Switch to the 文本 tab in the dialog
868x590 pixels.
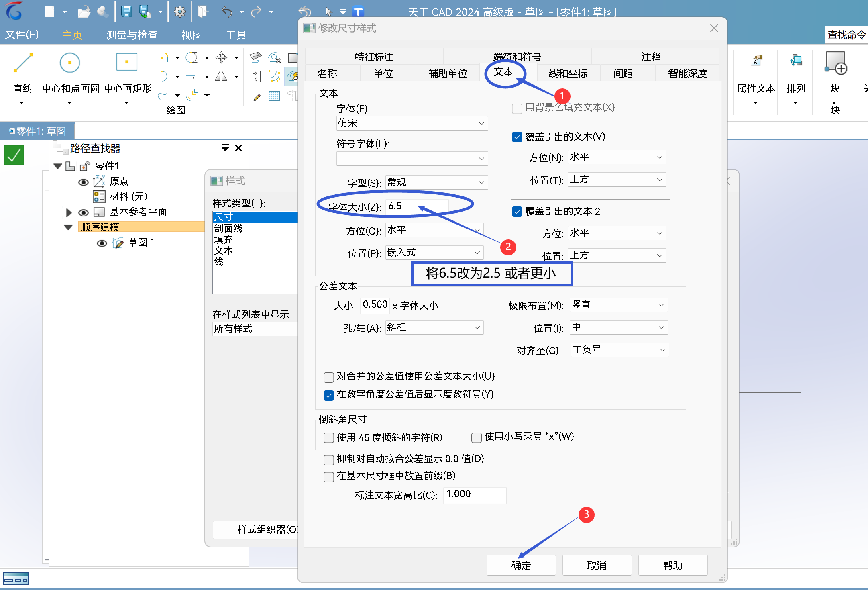point(503,72)
